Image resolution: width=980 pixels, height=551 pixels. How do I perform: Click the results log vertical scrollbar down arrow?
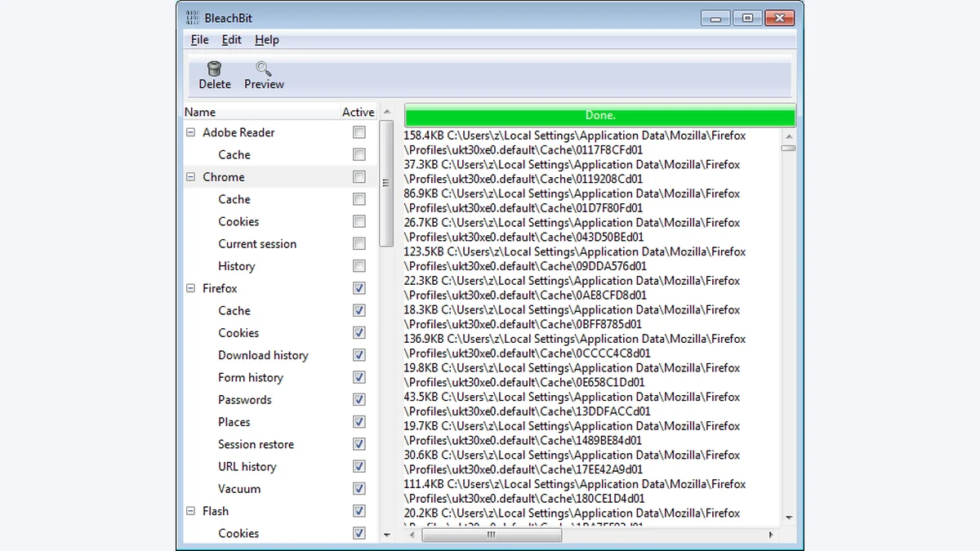pos(788,517)
